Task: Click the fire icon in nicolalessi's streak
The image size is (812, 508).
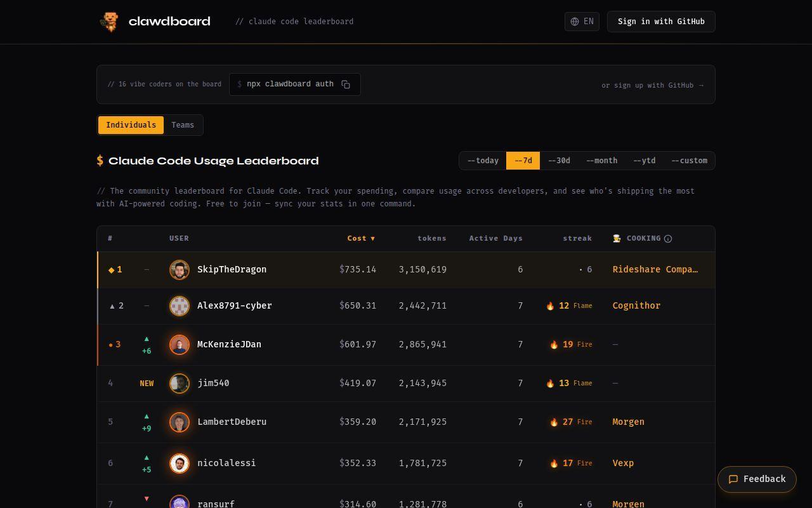Action: click(x=554, y=464)
